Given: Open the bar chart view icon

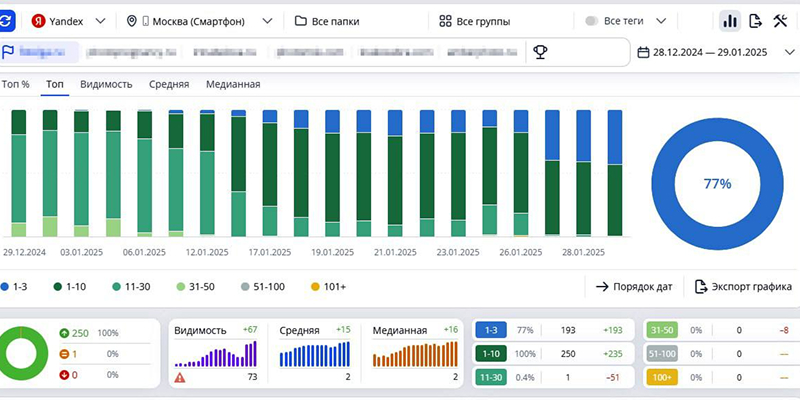Looking at the screenshot, I should pos(730,21).
